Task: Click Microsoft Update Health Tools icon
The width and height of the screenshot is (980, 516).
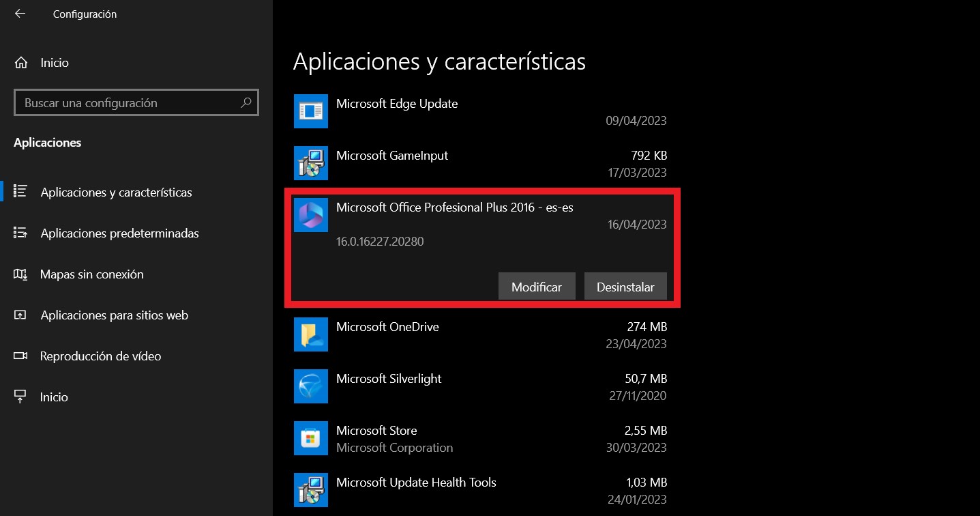Action: [311, 489]
